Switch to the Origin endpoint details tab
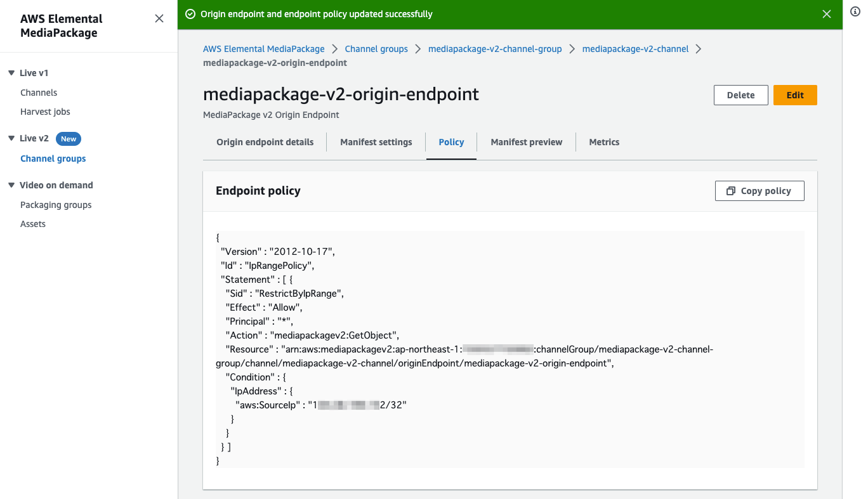The image size is (868, 499). click(x=265, y=142)
